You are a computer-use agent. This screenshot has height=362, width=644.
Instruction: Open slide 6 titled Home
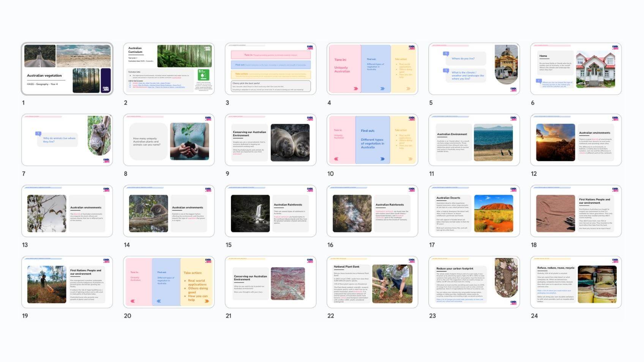576,69
